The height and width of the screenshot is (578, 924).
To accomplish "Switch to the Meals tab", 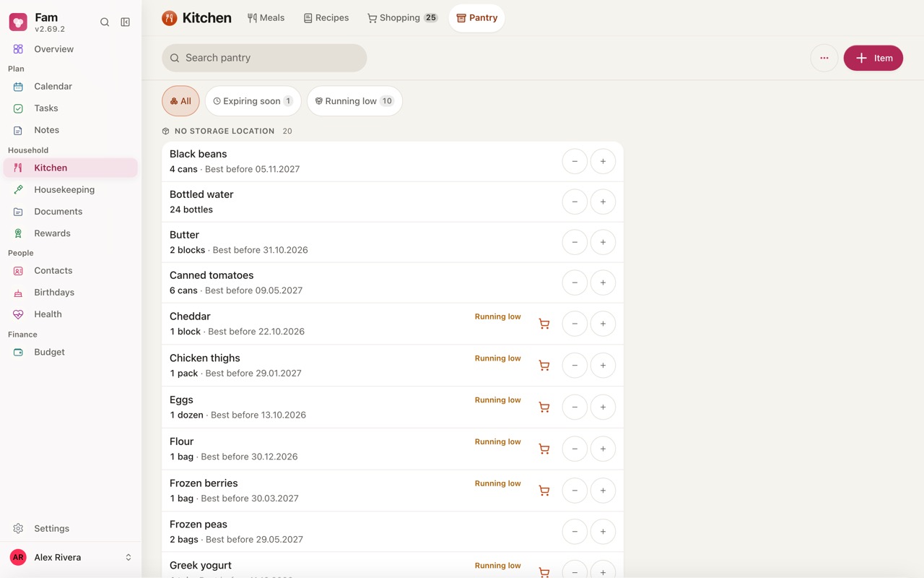I will (x=266, y=18).
